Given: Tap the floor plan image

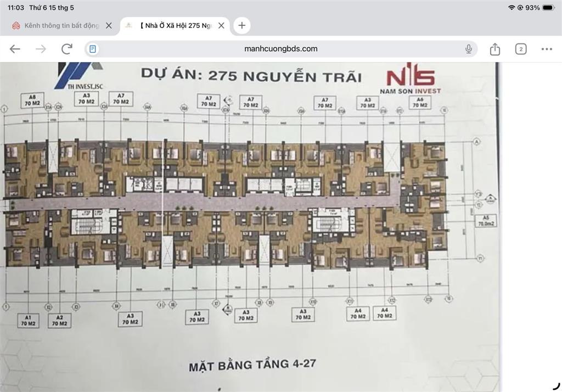Looking at the screenshot, I should [250, 227].
